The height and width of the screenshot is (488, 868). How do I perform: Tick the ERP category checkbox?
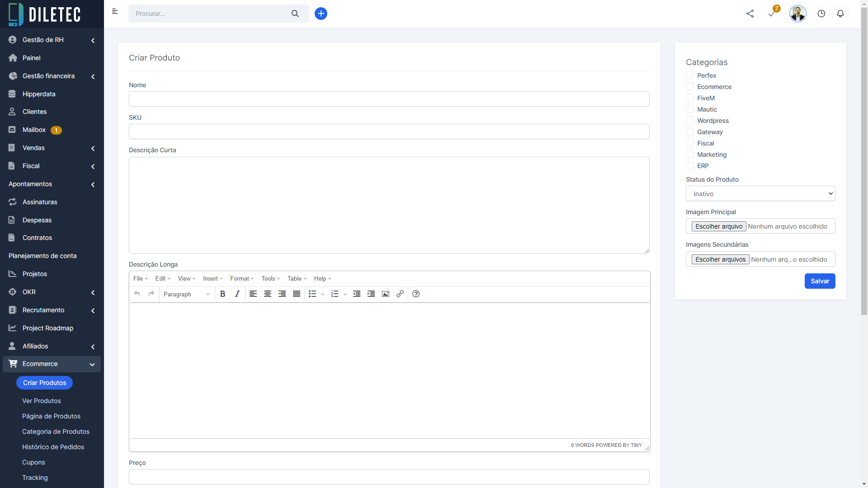click(x=690, y=166)
